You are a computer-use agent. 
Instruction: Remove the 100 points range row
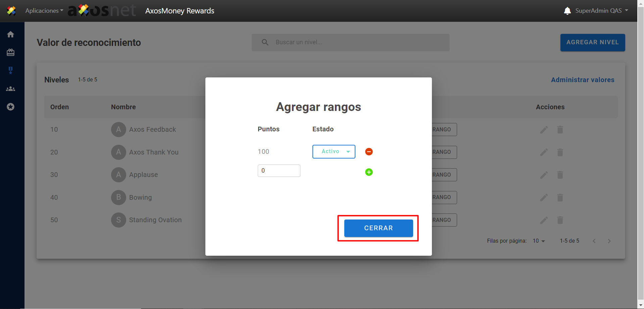(x=369, y=152)
